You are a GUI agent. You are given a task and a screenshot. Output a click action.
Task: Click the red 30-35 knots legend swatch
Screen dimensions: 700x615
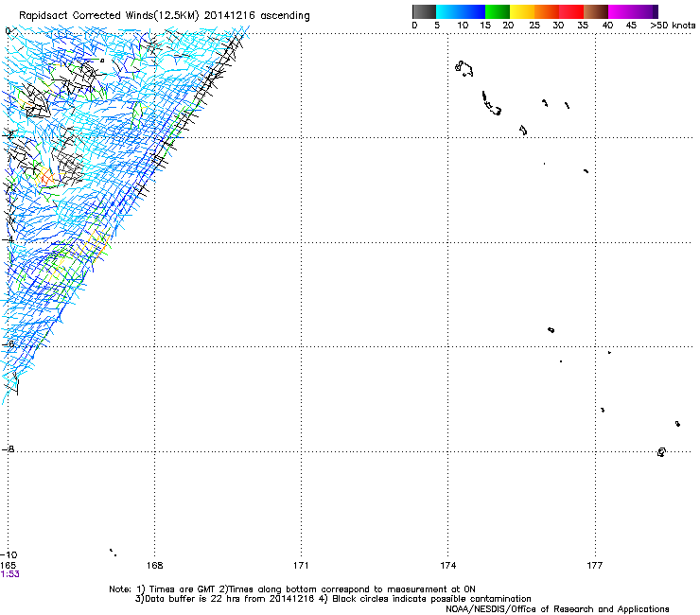pyautogui.click(x=571, y=11)
